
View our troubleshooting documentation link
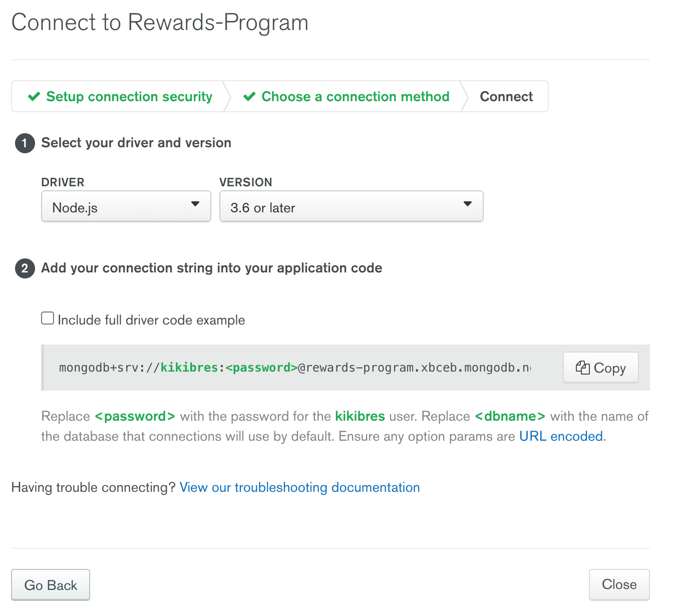(x=299, y=487)
